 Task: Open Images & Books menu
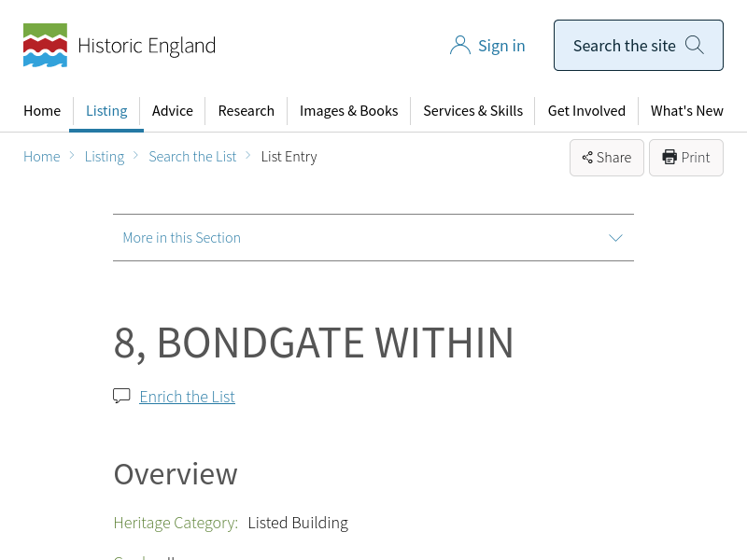point(348,111)
